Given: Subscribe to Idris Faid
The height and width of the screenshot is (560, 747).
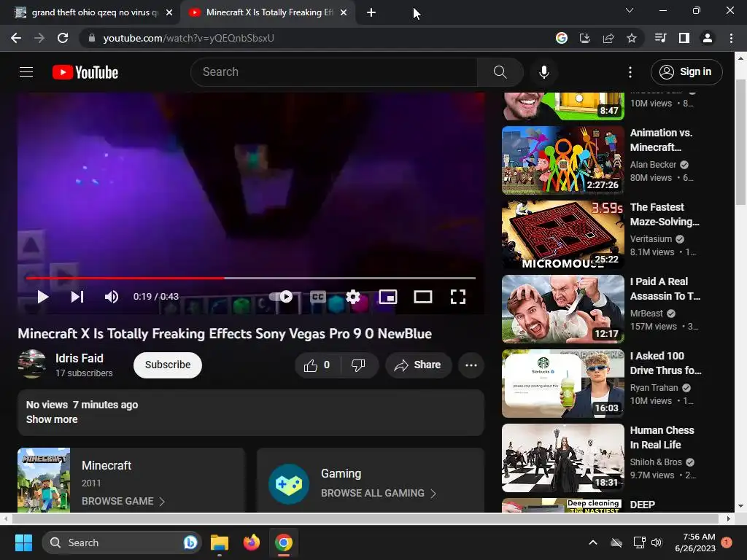Looking at the screenshot, I should [x=168, y=365].
